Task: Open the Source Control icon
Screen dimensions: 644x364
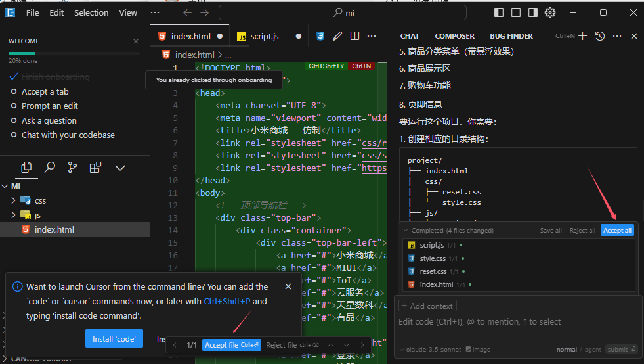Action: [x=72, y=168]
